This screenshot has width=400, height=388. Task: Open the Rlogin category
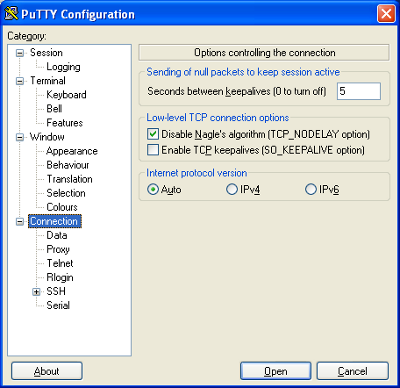[x=60, y=278]
